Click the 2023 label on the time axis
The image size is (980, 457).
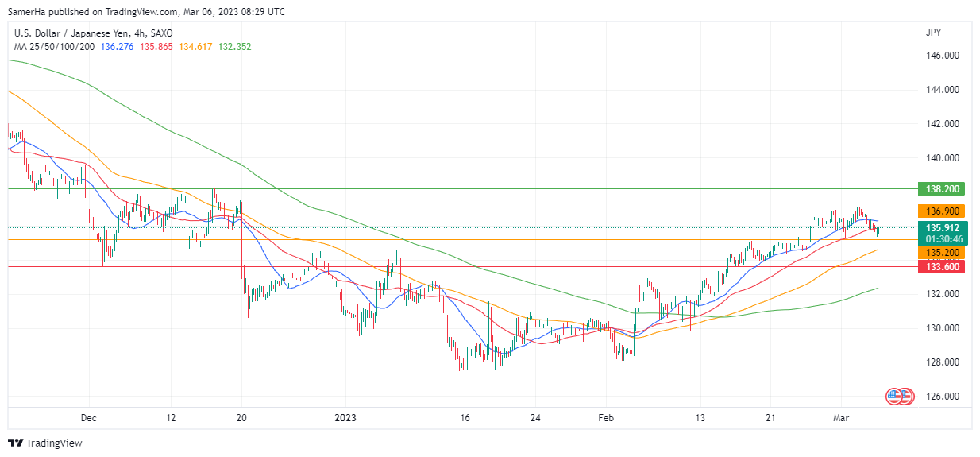(346, 417)
